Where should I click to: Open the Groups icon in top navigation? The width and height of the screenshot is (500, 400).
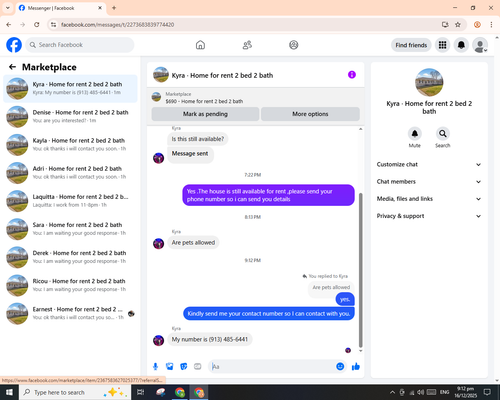294,45
